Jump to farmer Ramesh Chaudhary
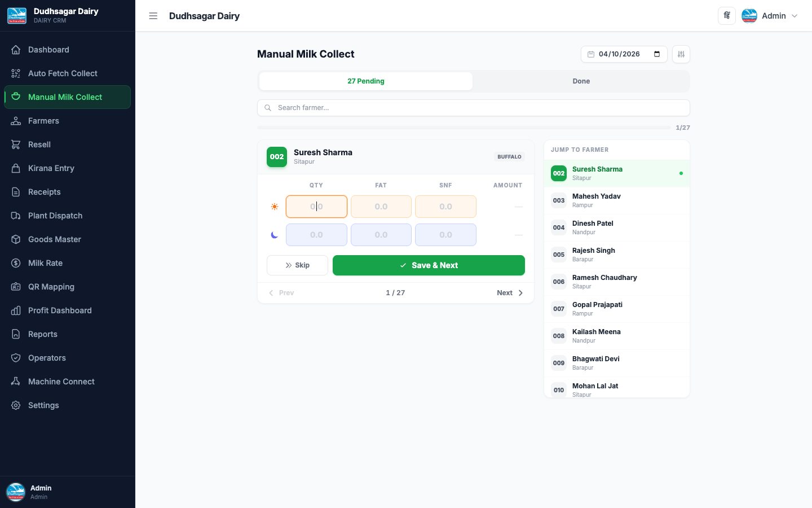 617,282
